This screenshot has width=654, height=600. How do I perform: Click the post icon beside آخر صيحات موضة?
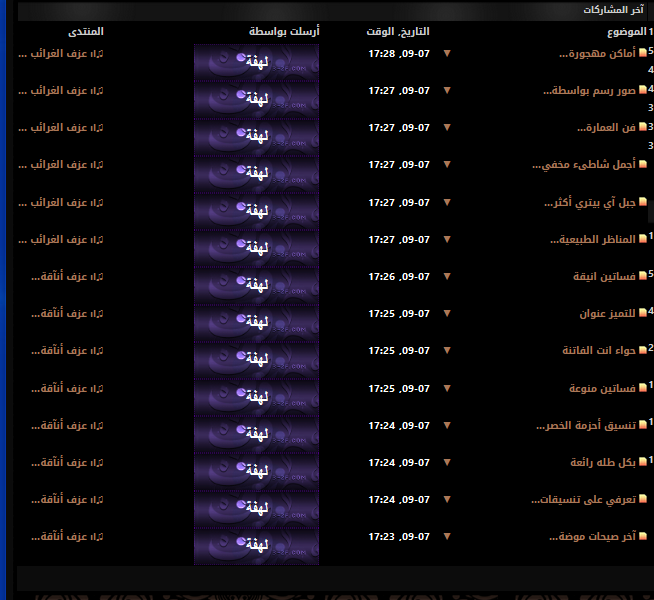643,537
